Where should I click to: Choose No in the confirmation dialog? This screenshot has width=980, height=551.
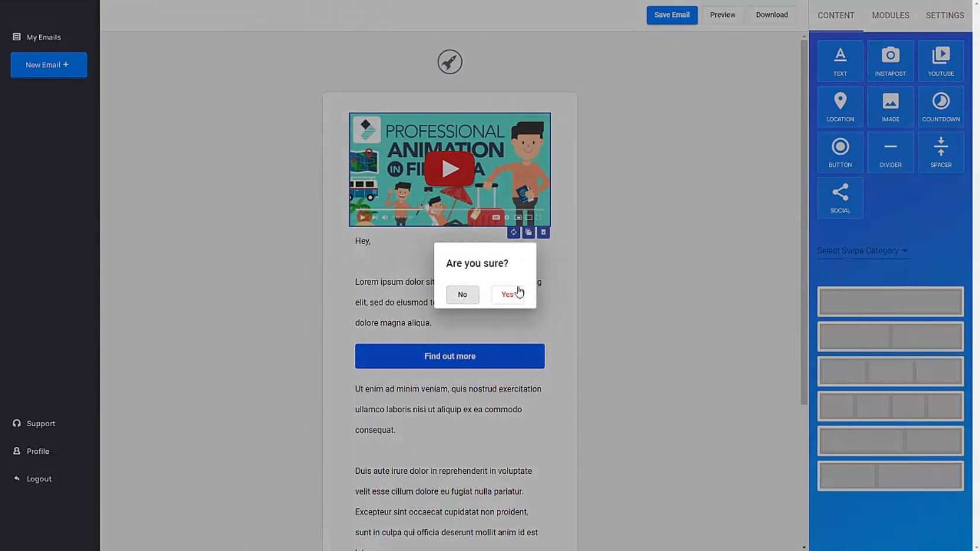point(462,295)
